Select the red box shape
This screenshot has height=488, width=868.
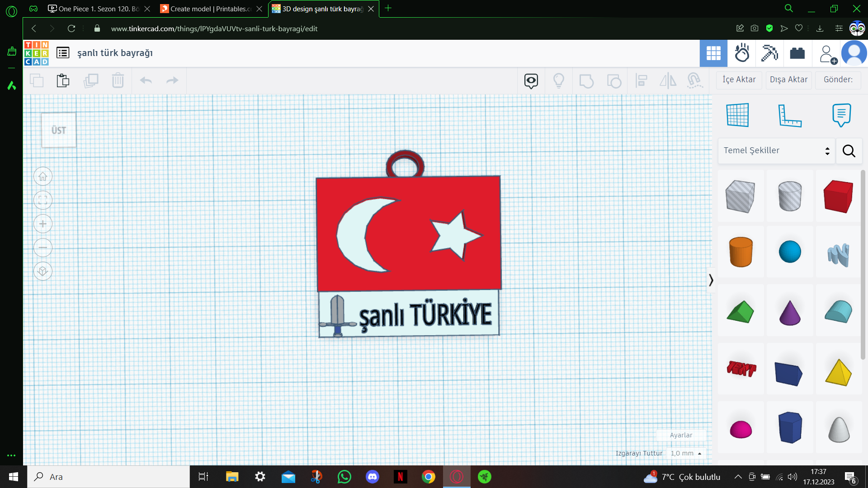[x=838, y=196]
